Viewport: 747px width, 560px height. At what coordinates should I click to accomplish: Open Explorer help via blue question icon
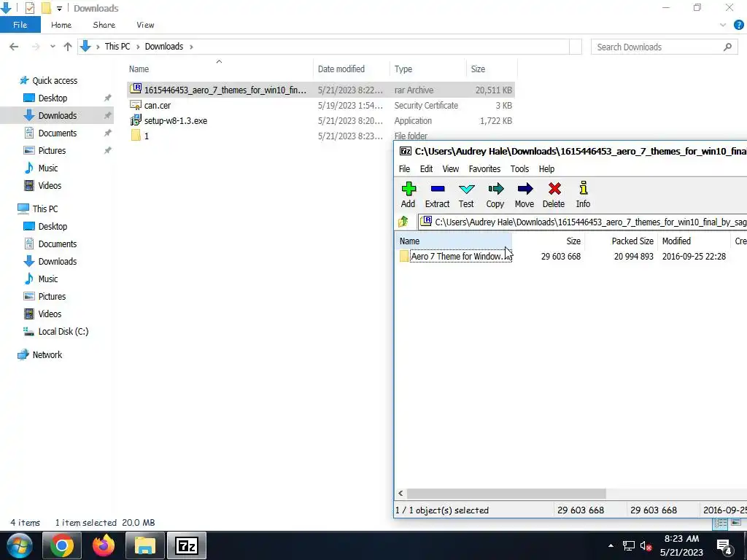(x=739, y=25)
